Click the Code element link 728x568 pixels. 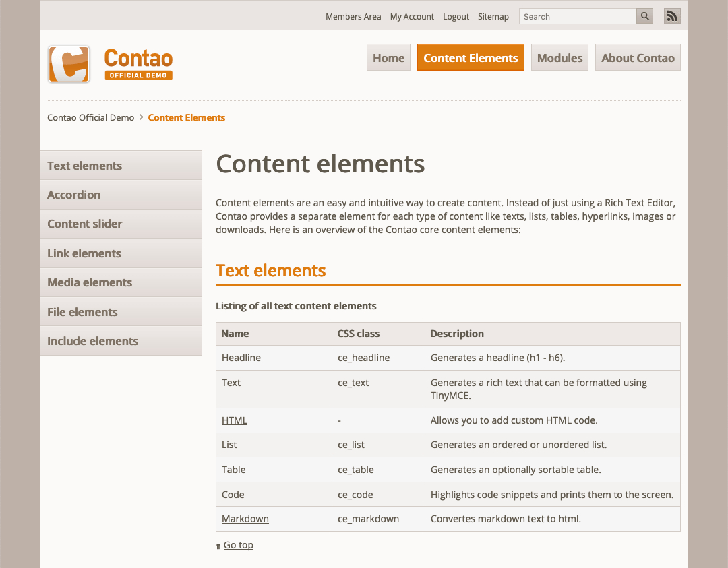(x=233, y=495)
